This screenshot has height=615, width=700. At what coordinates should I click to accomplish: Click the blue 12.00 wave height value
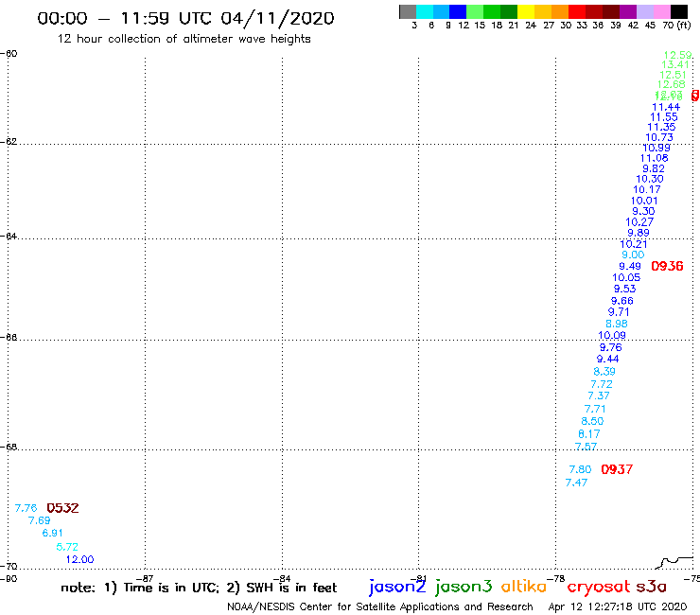click(79, 559)
